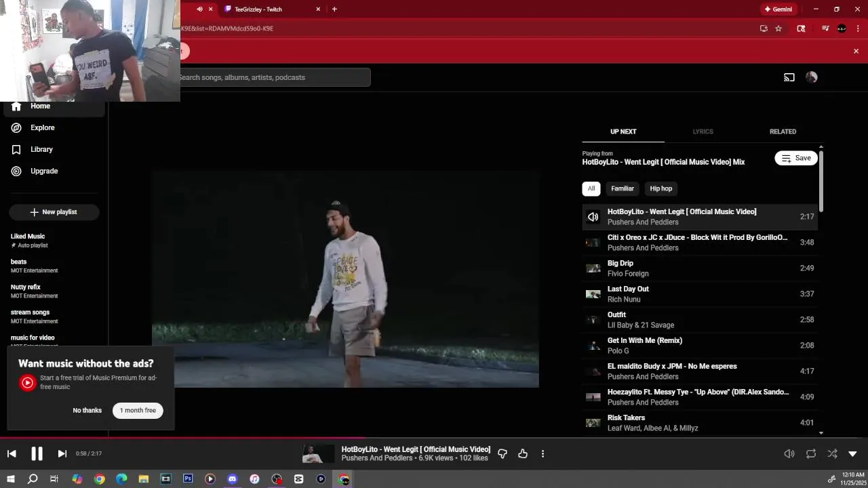The width and height of the screenshot is (868, 488).
Task: Open new browser tab
Action: (x=334, y=9)
